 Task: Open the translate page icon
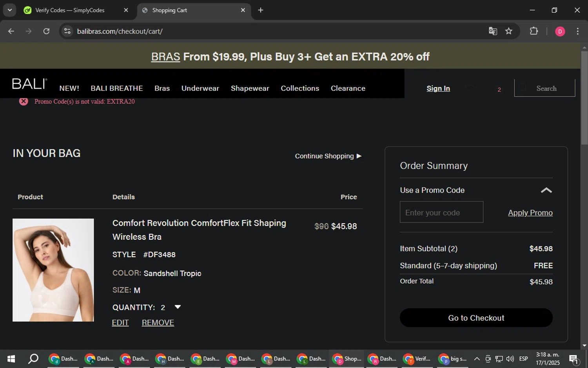(x=493, y=31)
